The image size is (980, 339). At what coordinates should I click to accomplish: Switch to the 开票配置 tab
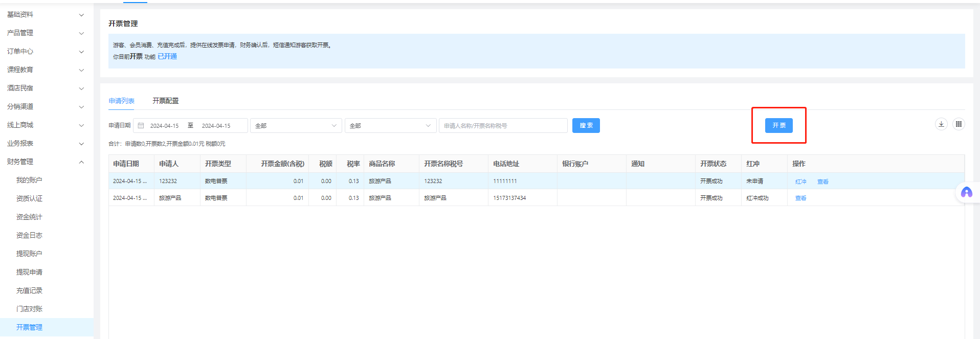coord(165,101)
